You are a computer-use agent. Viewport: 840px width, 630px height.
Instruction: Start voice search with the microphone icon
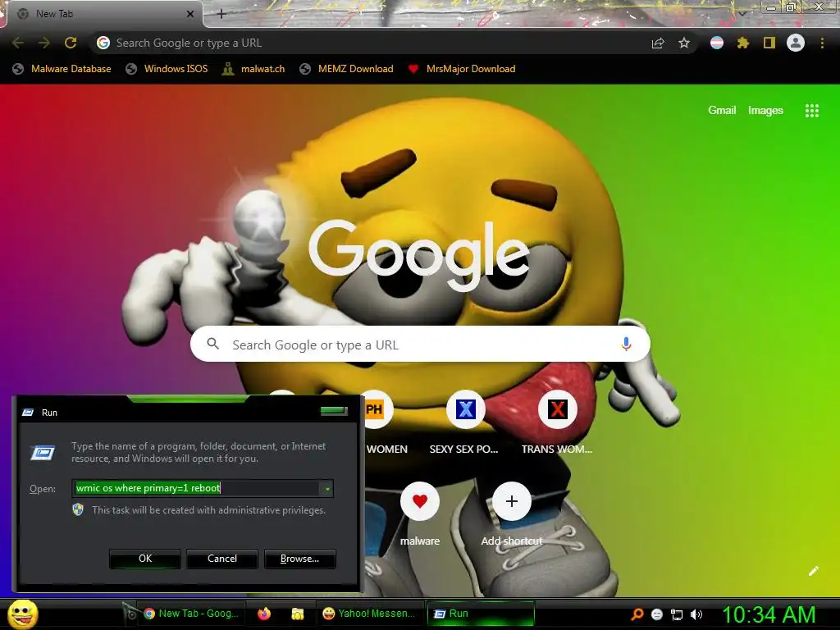[x=626, y=344]
